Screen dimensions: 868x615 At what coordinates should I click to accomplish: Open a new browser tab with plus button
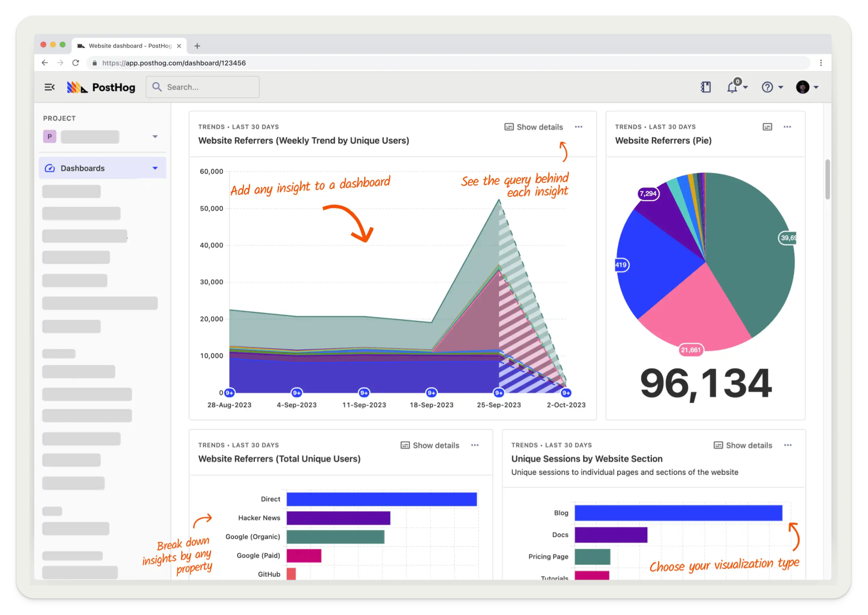tap(197, 46)
